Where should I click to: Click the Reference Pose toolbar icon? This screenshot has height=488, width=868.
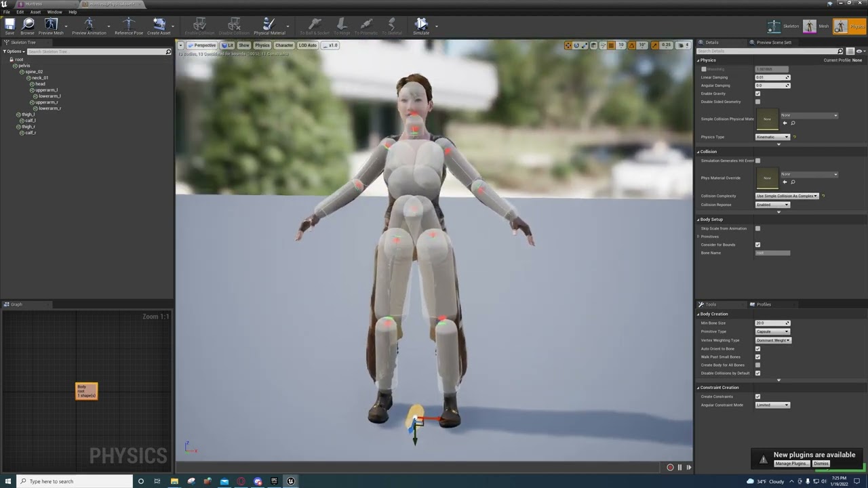click(129, 26)
